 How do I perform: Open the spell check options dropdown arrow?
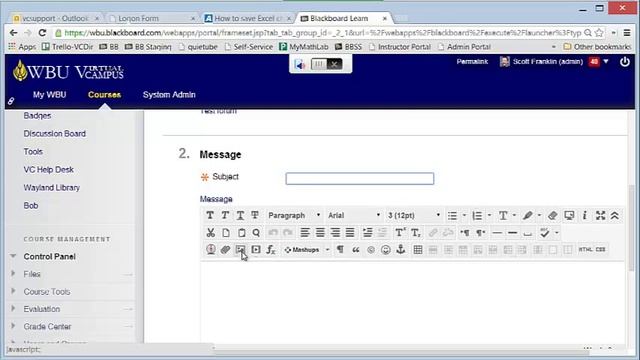pyautogui.click(x=557, y=233)
